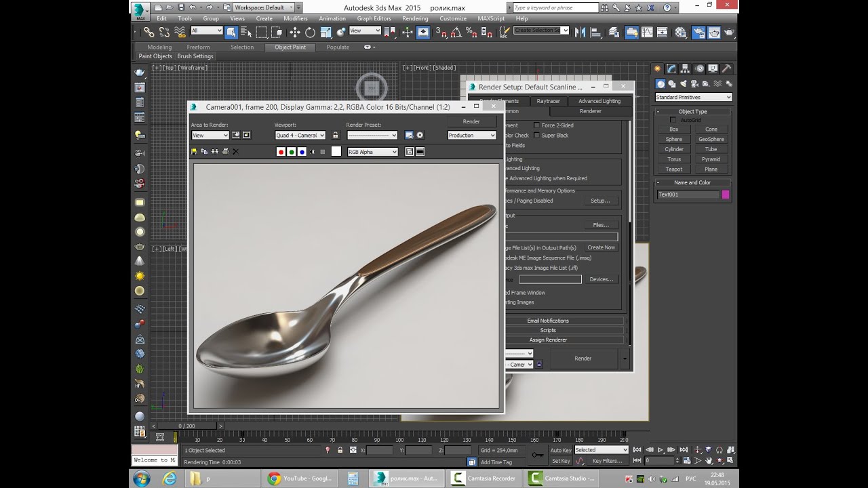
Task: Toggle the green channel in render window
Action: (x=292, y=152)
